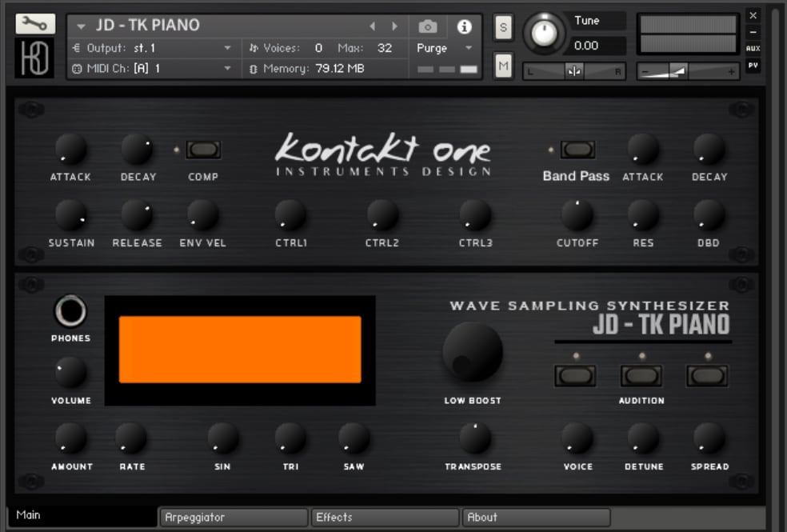The image size is (787, 532).
Task: Switch to the Main tab
Action: click(x=82, y=515)
